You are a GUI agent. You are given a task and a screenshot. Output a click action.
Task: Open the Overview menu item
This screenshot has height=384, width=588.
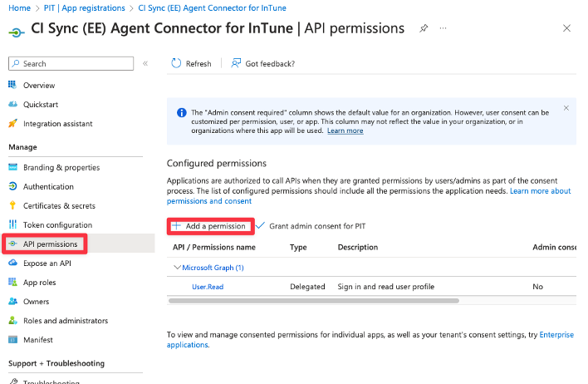point(39,86)
